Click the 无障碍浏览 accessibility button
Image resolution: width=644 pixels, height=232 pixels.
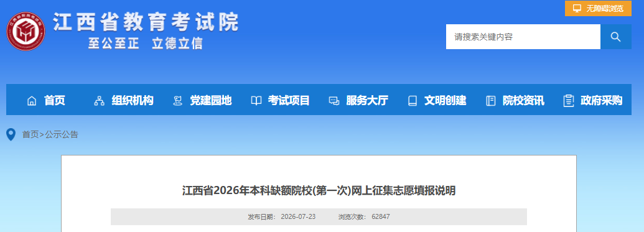598,8
